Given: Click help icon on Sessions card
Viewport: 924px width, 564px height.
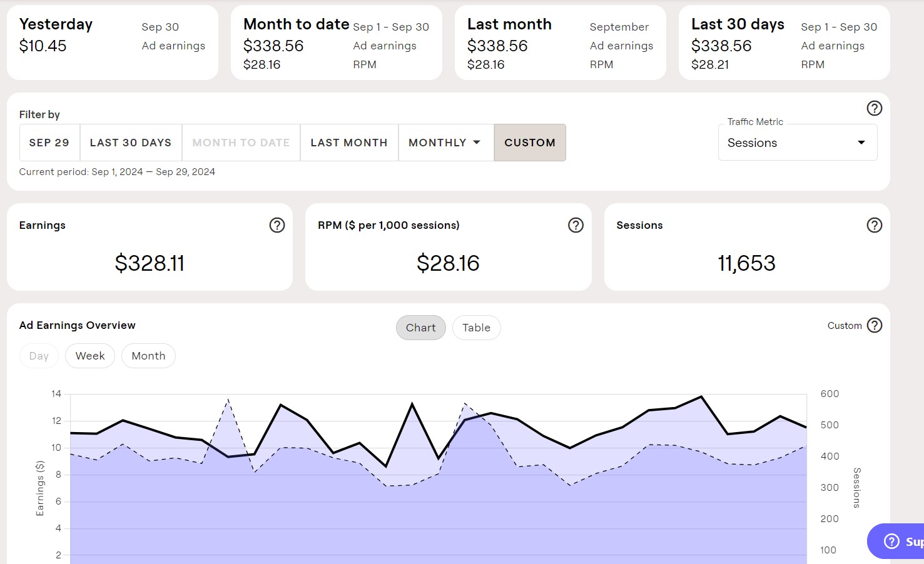Looking at the screenshot, I should click(x=874, y=225).
